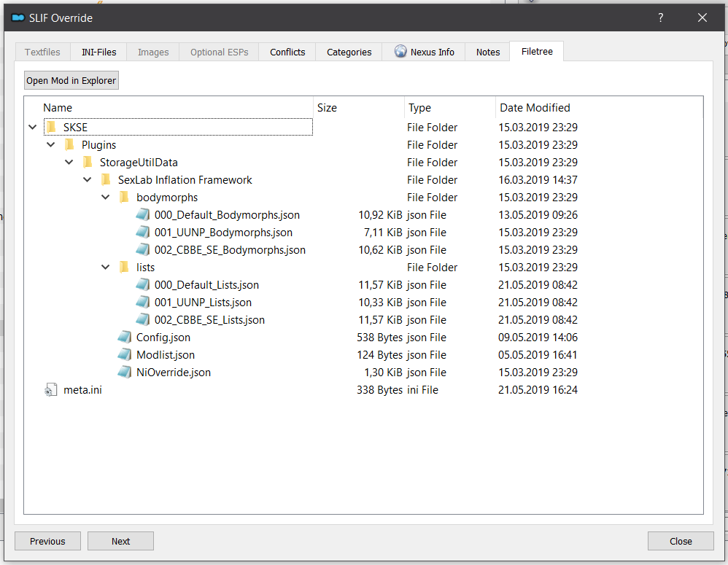The width and height of the screenshot is (728, 565).
Task: Click the 002_CBBE_SE_Lists.json file icon
Action: (142, 319)
